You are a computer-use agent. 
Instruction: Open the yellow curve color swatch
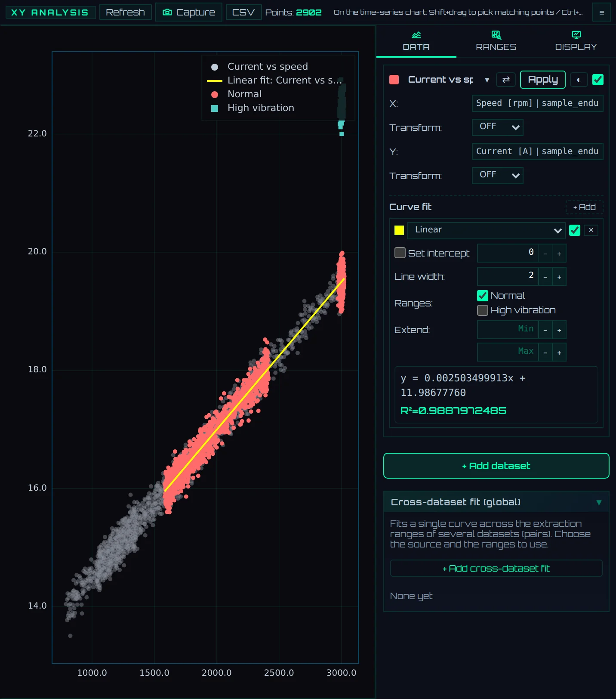[x=399, y=230]
